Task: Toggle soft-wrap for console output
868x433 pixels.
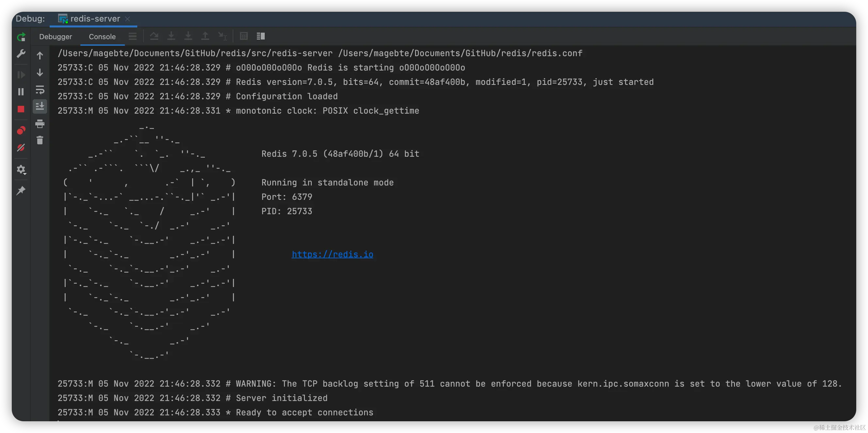Action: pyautogui.click(x=40, y=90)
